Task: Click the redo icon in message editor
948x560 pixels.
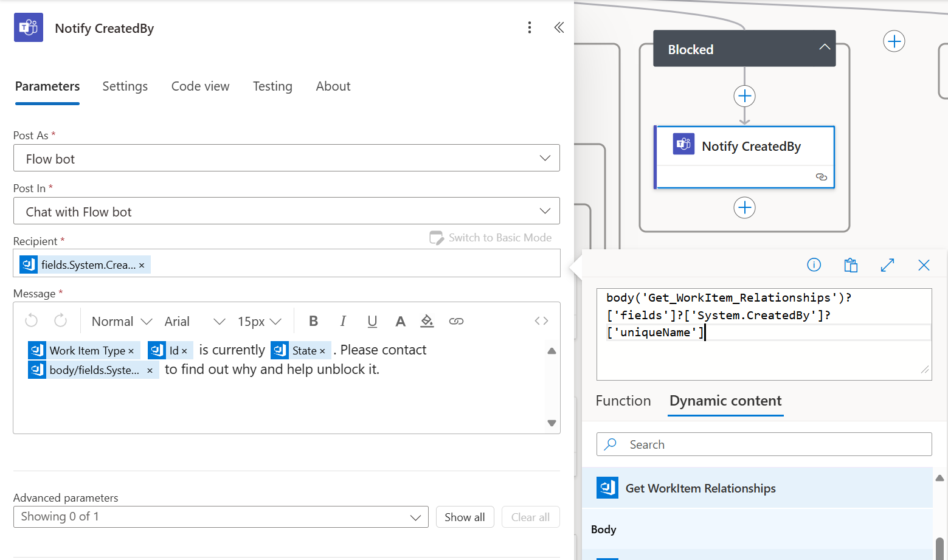Action: point(60,320)
